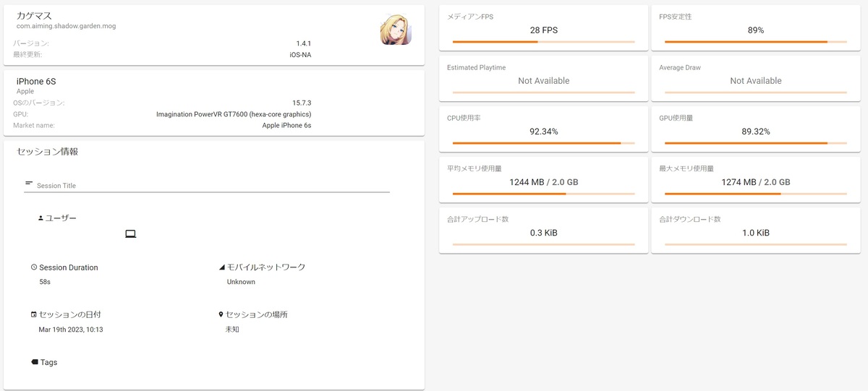868x391 pixels.
Task: Focus the Session Title input field
Action: [210, 186]
